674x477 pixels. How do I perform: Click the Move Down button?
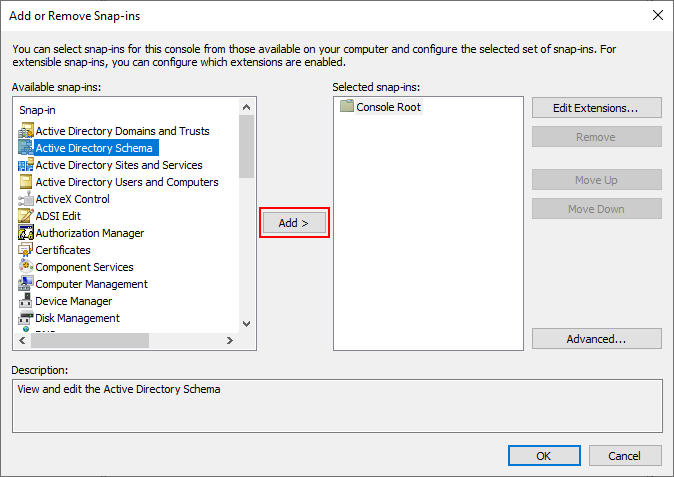(596, 209)
